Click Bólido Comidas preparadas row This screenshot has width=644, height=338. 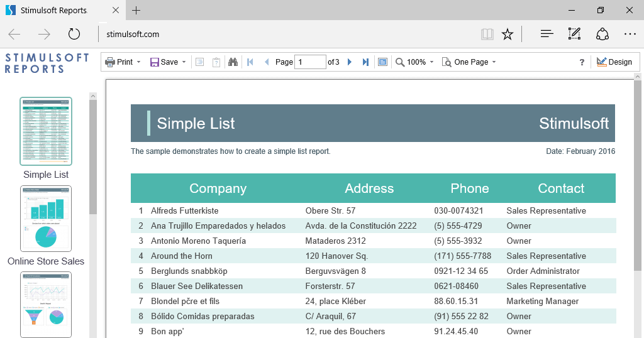[x=374, y=316]
